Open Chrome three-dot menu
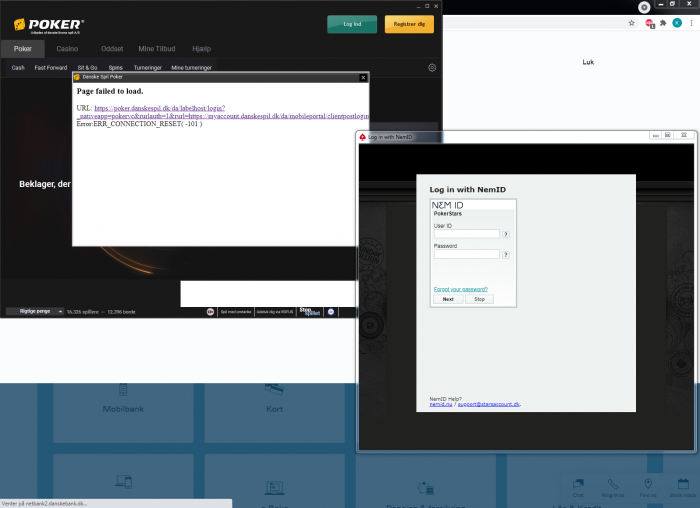Image resolution: width=700 pixels, height=508 pixels. coord(691,23)
